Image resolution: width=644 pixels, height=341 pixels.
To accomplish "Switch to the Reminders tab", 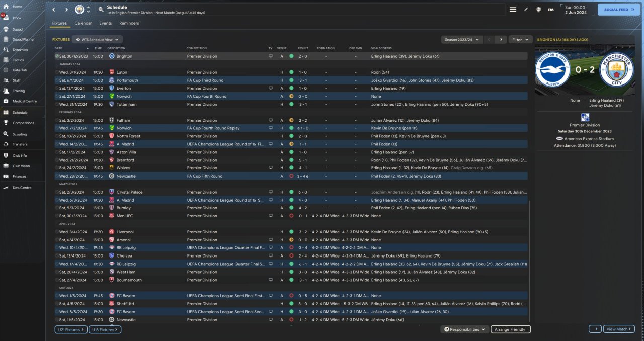I will (129, 23).
